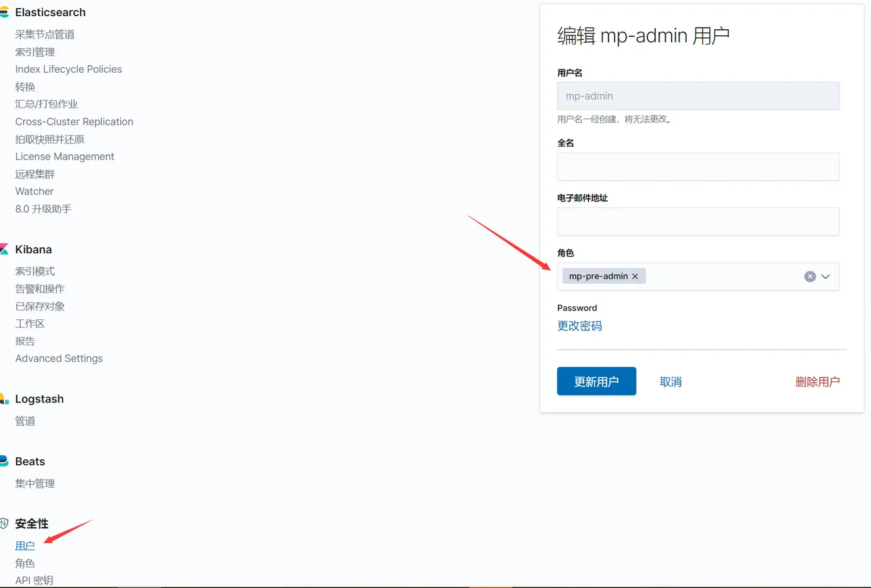Open 工作区 page
The width and height of the screenshot is (871, 588).
pyautogui.click(x=30, y=324)
